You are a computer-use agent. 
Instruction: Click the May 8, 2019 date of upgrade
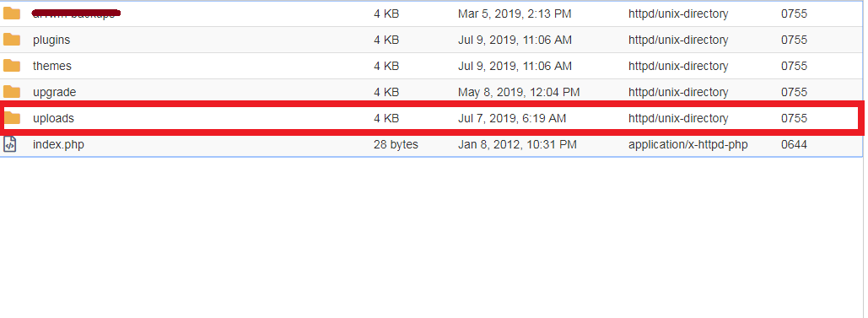coord(519,93)
